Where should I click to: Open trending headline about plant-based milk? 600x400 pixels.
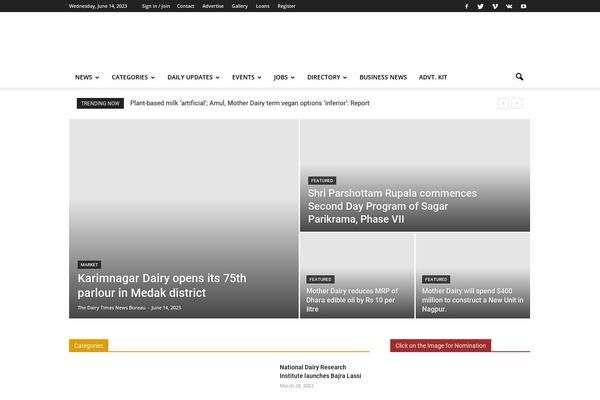249,103
